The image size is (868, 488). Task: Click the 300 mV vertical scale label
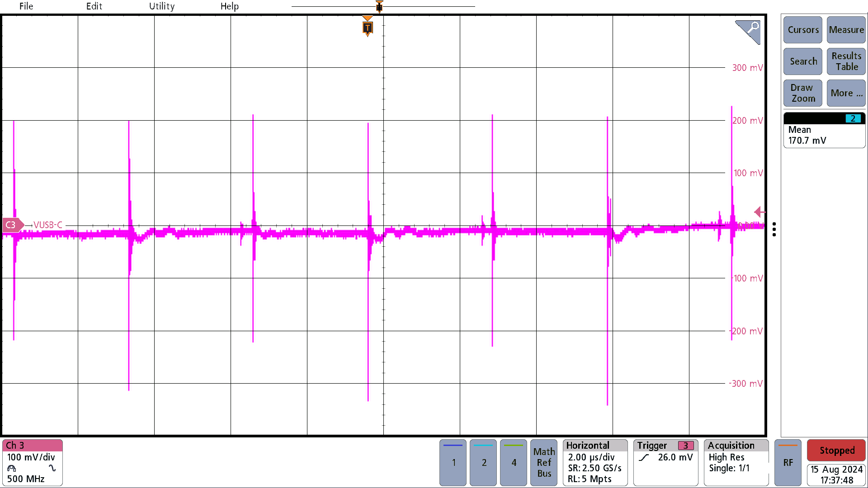748,68
